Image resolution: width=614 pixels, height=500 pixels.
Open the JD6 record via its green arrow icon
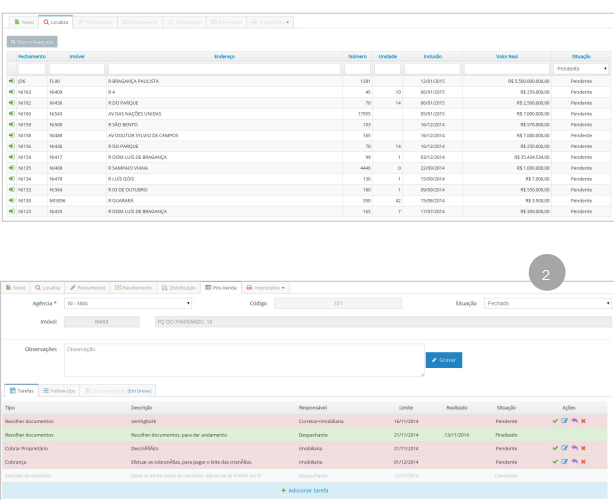coord(11,81)
